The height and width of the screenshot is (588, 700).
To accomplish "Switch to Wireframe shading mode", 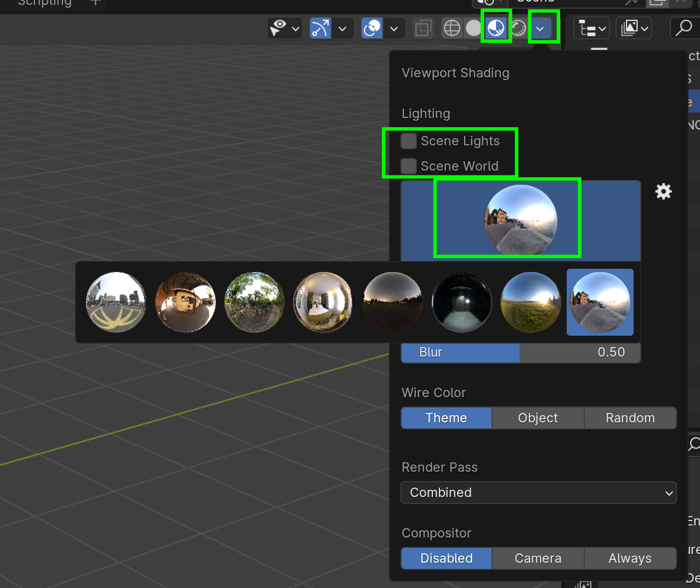I will (x=452, y=28).
